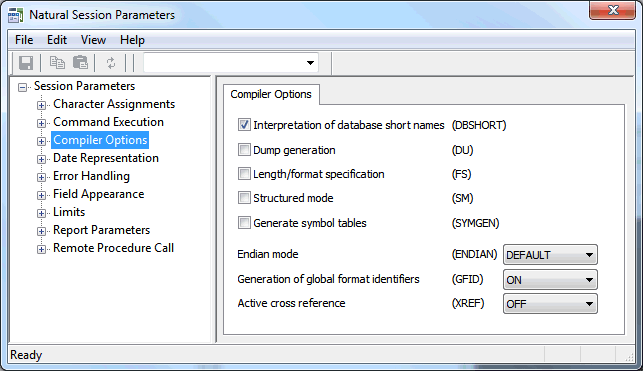Select Report Parameters in the tree

tap(101, 230)
